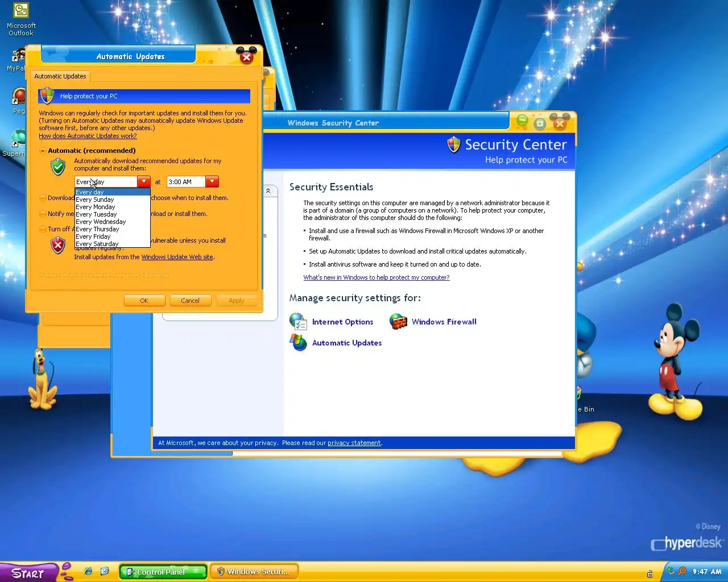Select Automatic (recommended) radio button
Viewport: 728px width, 582px height.
[43, 151]
